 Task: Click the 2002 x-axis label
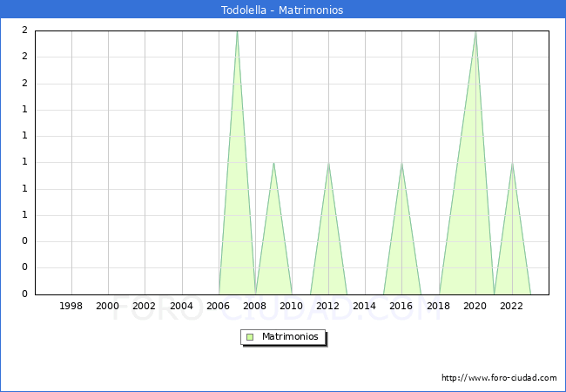145,306
